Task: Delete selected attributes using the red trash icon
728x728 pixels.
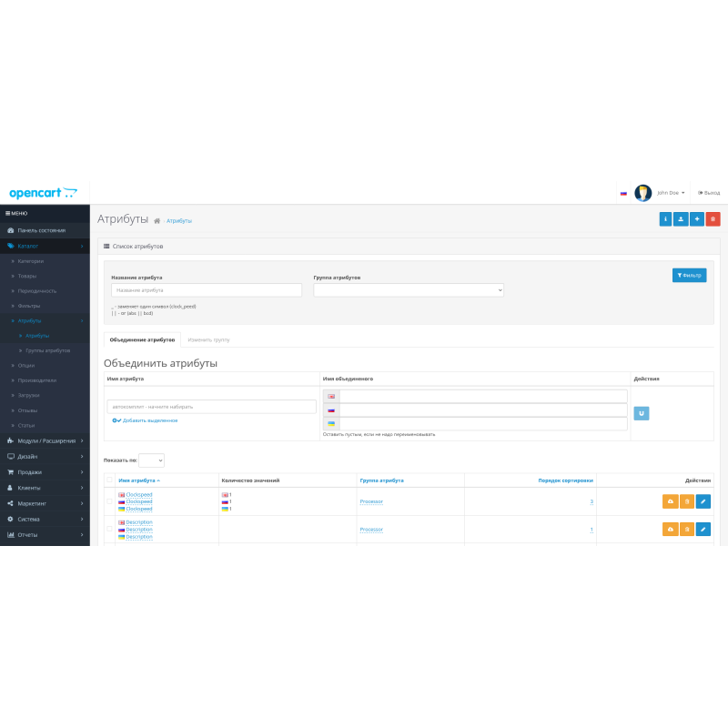Action: click(x=713, y=218)
